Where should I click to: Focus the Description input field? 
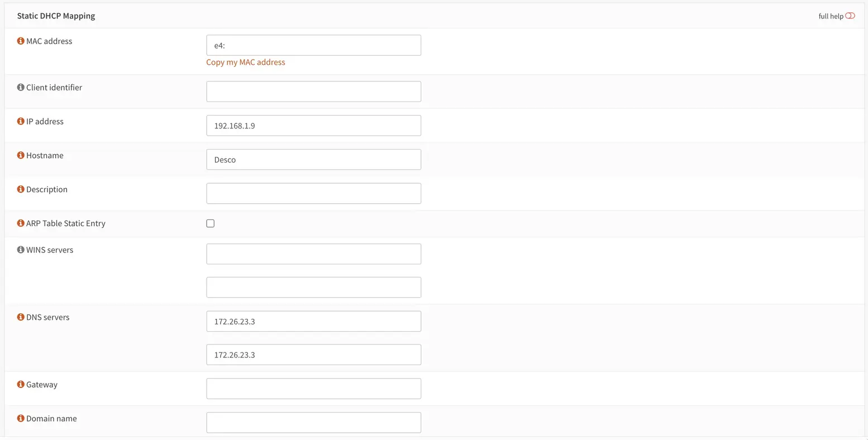coord(313,193)
